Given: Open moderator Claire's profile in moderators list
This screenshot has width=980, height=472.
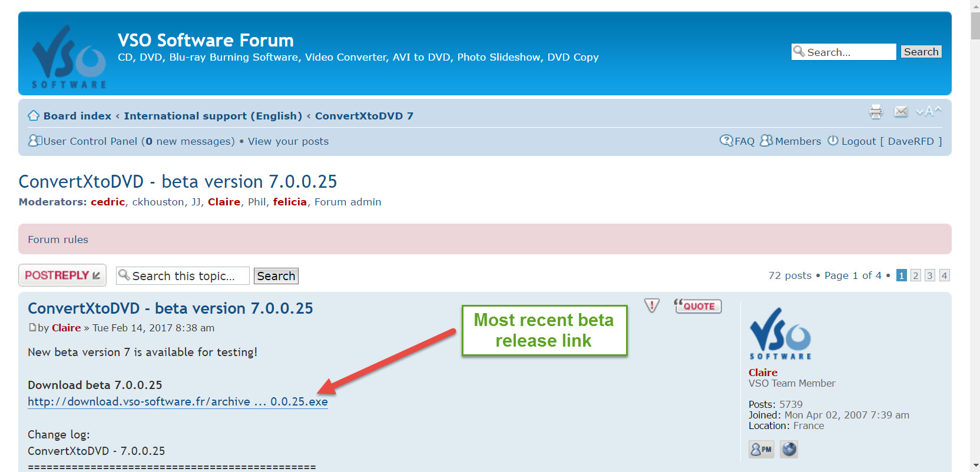Looking at the screenshot, I should tap(224, 202).
